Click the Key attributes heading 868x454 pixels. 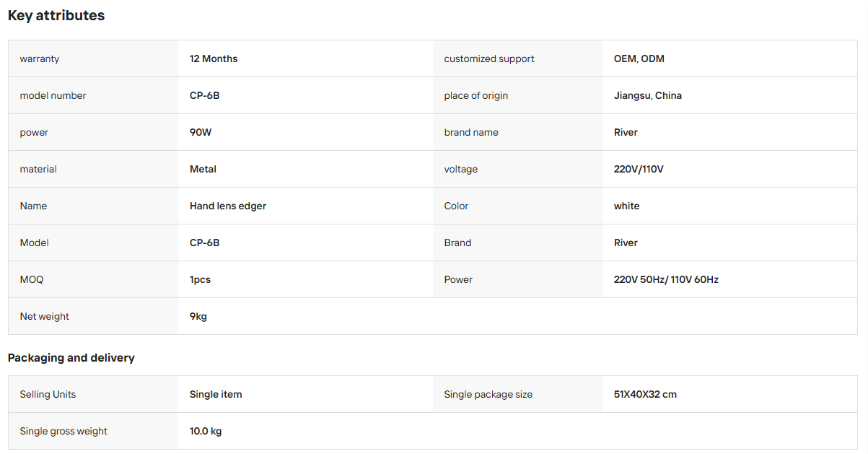tap(56, 15)
